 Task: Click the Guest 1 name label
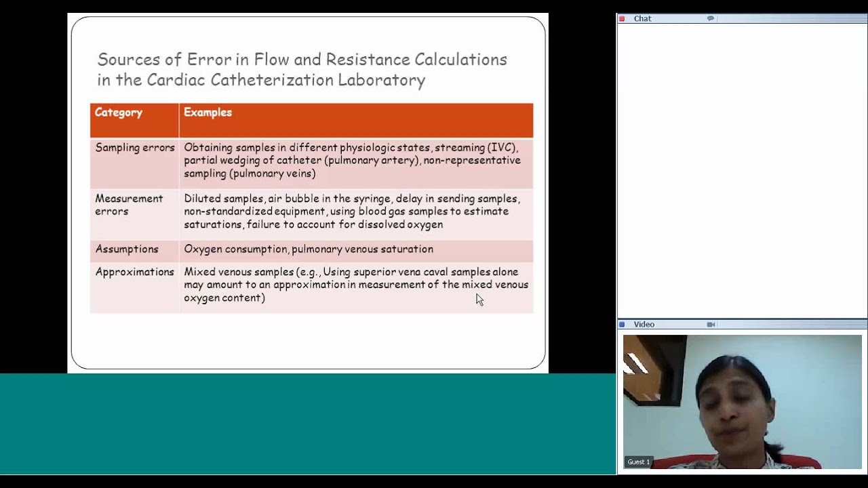(639, 462)
